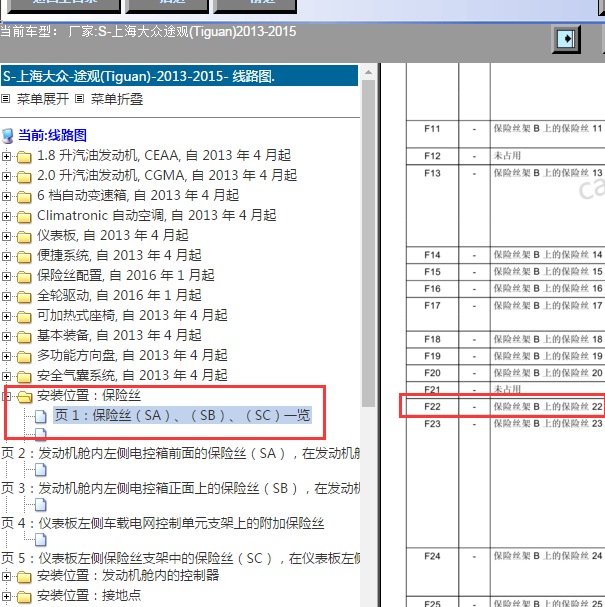This screenshot has width=605, height=607.
Task: Click the 菜单展开 link
Action: click(x=43, y=99)
